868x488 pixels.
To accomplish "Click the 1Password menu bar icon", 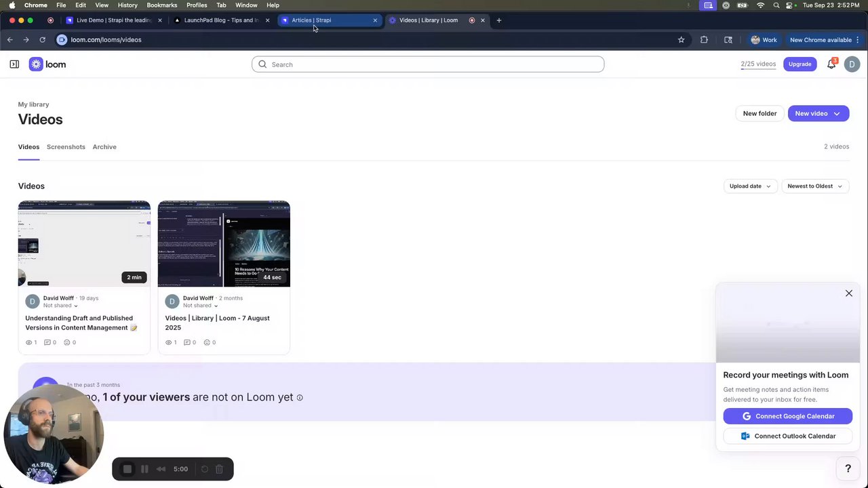I will click(x=726, y=5).
